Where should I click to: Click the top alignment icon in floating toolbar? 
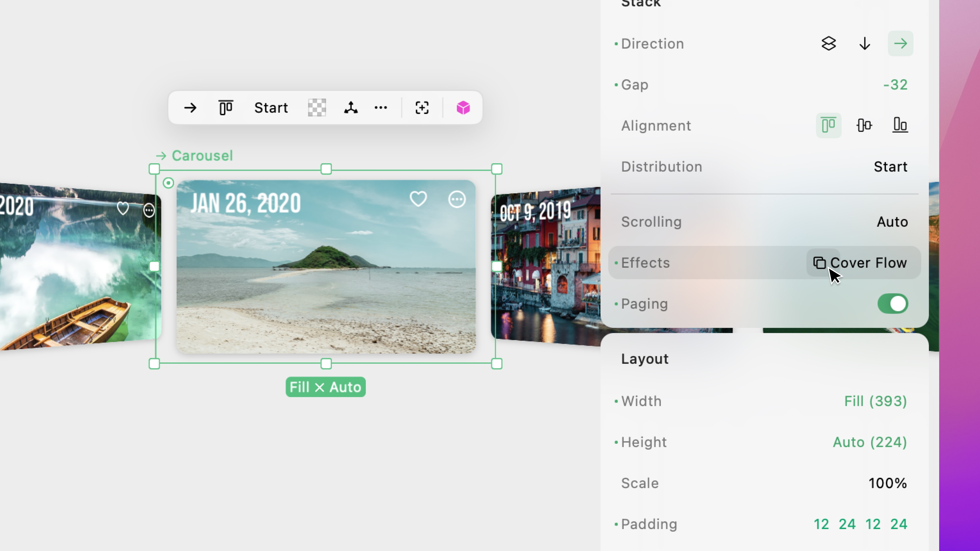pyautogui.click(x=226, y=108)
